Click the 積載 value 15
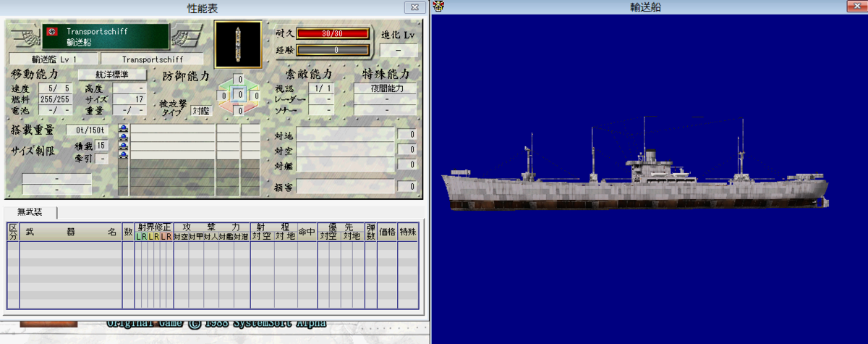This screenshot has width=868, height=344. [x=101, y=146]
